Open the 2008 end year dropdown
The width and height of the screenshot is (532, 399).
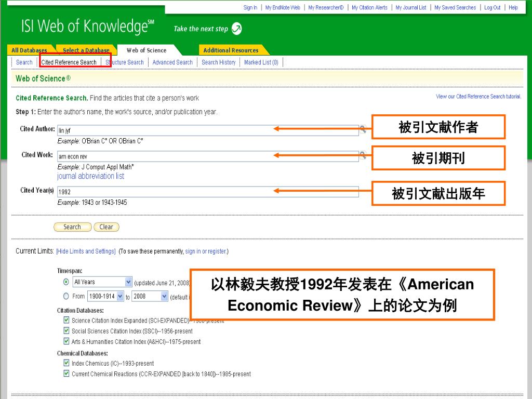click(x=150, y=296)
